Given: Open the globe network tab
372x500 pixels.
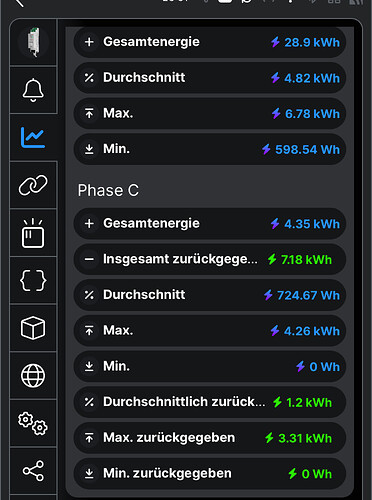Looking at the screenshot, I should coord(33,376).
